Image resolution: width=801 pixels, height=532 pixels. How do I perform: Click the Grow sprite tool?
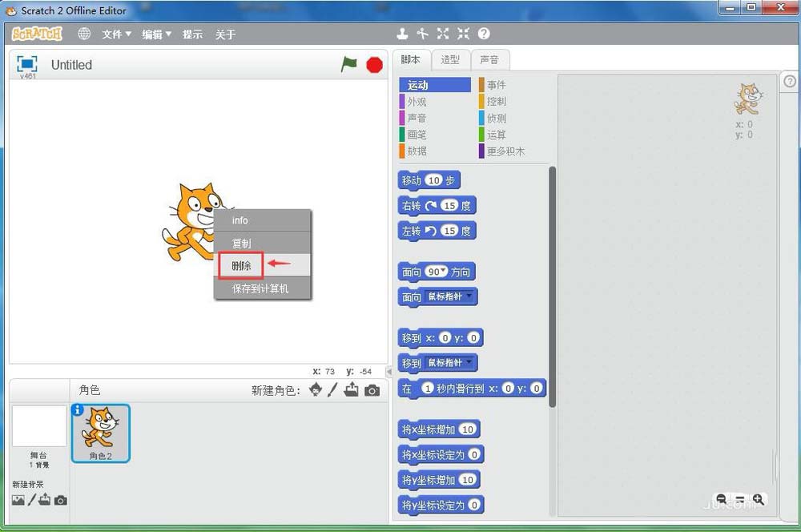(x=443, y=34)
